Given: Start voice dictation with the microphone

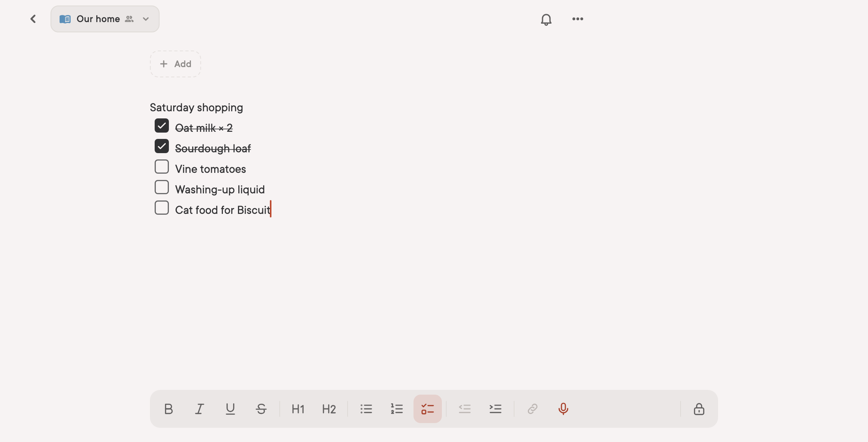Looking at the screenshot, I should coord(563,409).
